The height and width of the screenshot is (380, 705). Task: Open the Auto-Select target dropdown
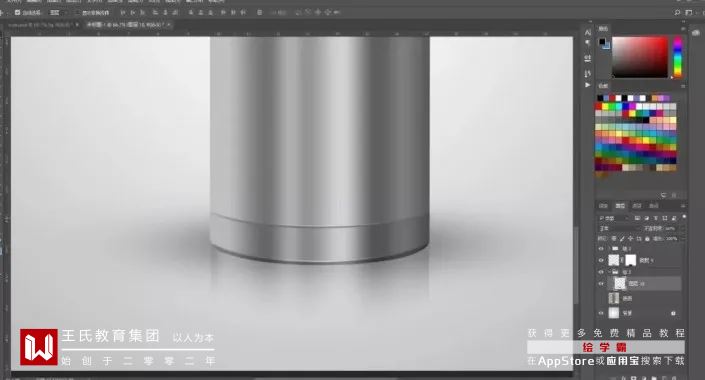click(x=58, y=13)
